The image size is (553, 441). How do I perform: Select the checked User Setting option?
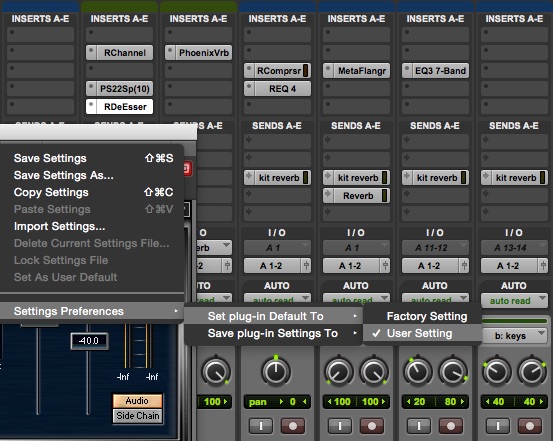[422, 333]
